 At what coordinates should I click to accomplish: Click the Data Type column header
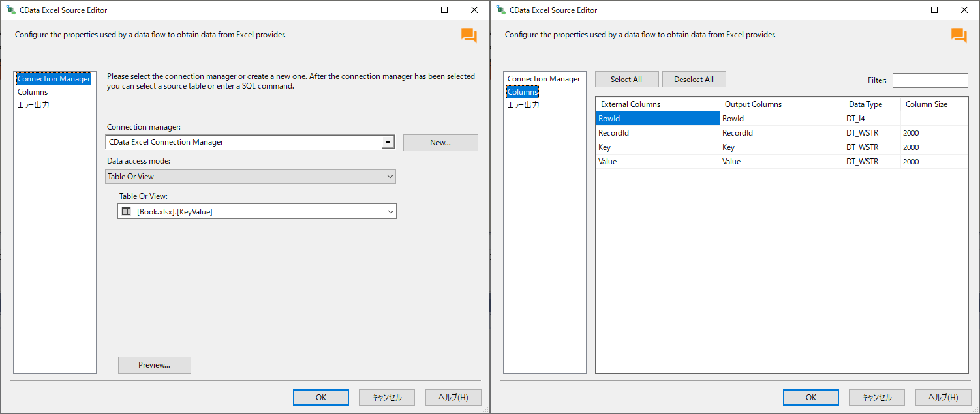pos(865,104)
